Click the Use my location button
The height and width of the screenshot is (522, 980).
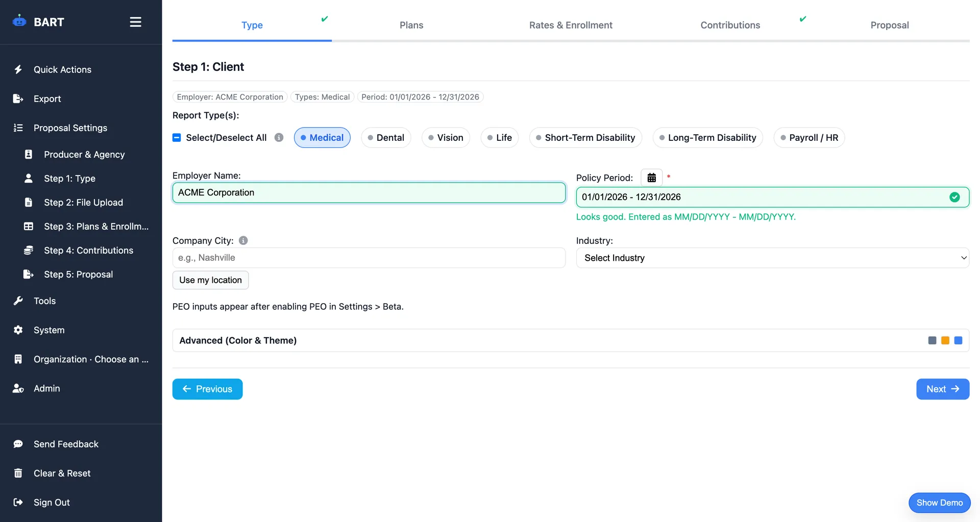210,280
